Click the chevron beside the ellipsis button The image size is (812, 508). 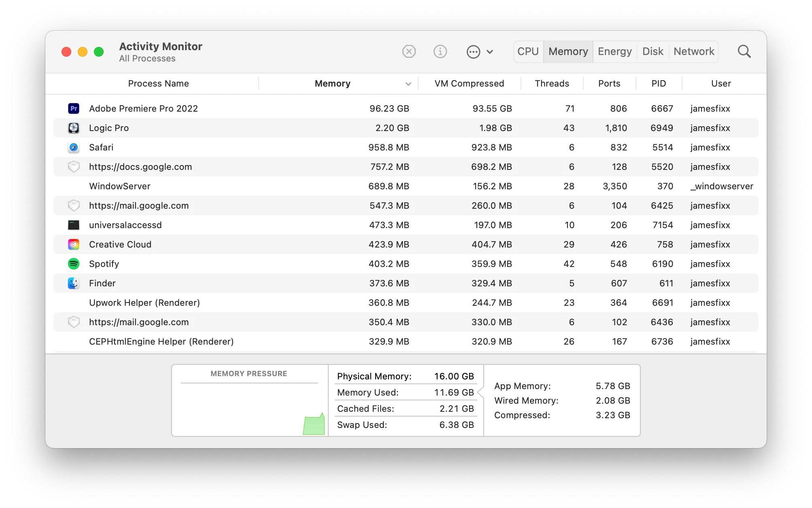[x=490, y=52]
